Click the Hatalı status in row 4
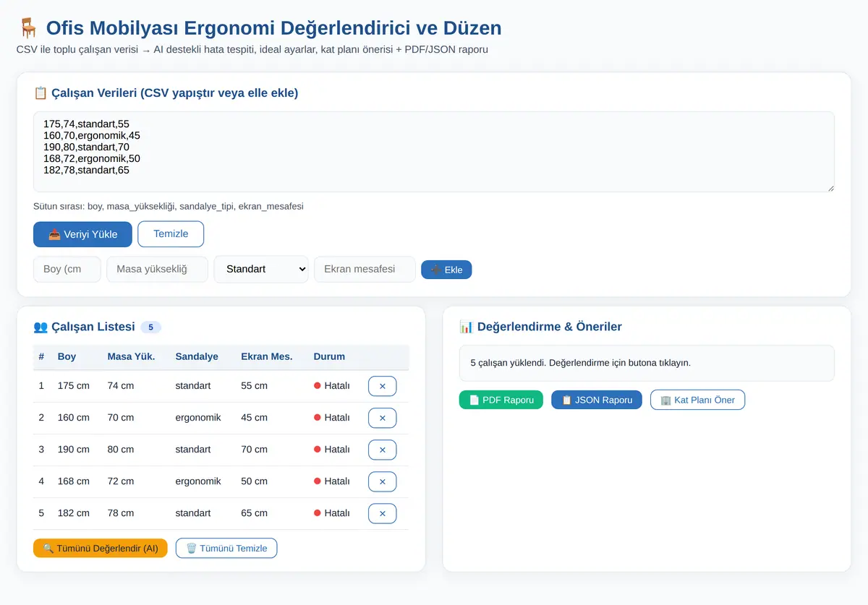This screenshot has width=868, height=605. pos(332,481)
